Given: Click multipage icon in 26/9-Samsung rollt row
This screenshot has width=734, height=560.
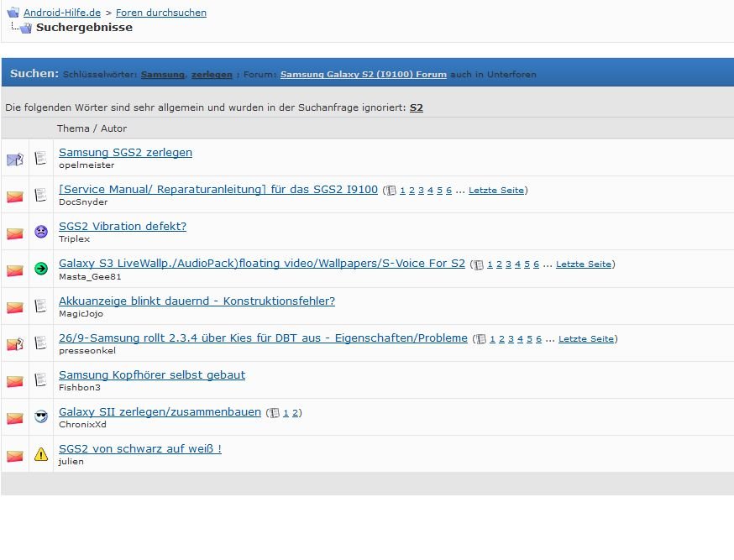Looking at the screenshot, I should [x=480, y=339].
